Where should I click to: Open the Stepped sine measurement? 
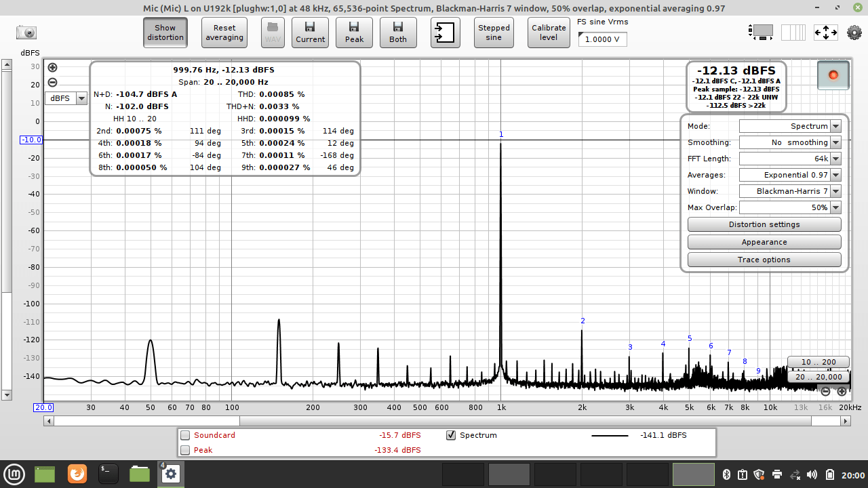click(494, 33)
